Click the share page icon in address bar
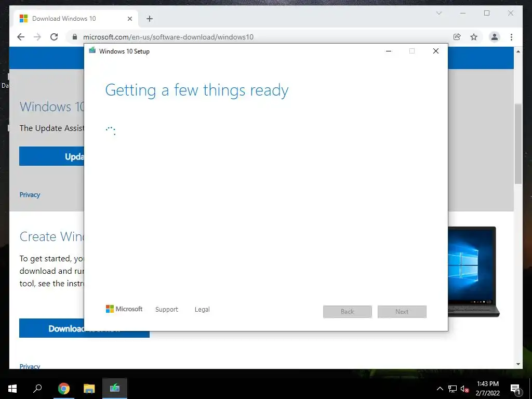This screenshot has height=399, width=532. click(457, 37)
